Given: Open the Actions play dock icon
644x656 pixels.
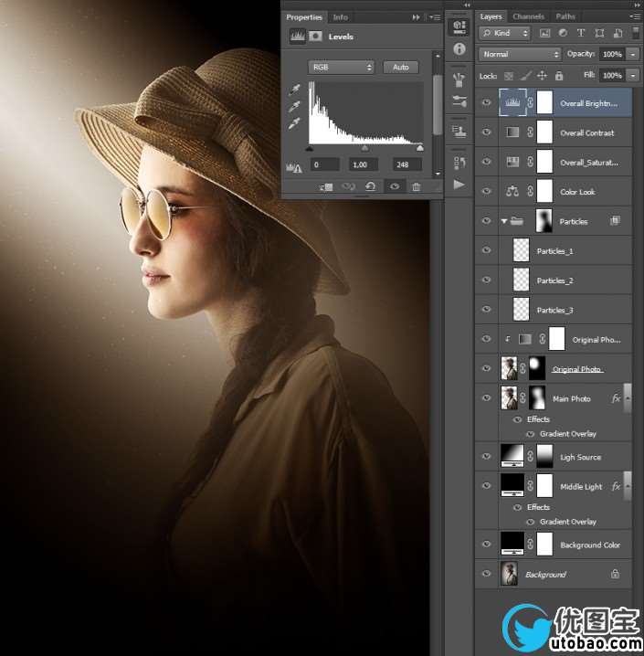Looking at the screenshot, I should click(459, 185).
